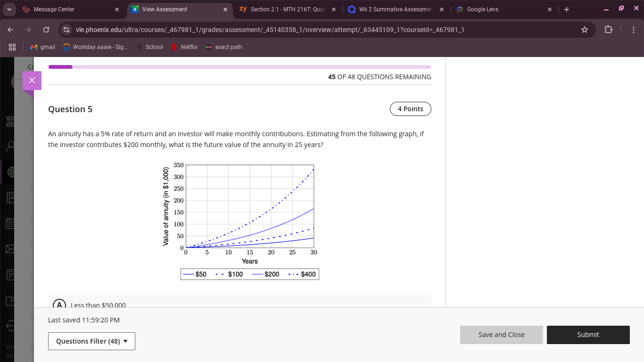The width and height of the screenshot is (644, 362).
Task: Close the View Assessment tab
Action: [225, 9]
